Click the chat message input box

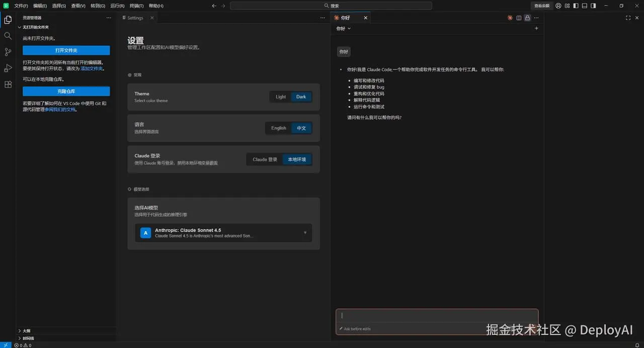point(437,316)
